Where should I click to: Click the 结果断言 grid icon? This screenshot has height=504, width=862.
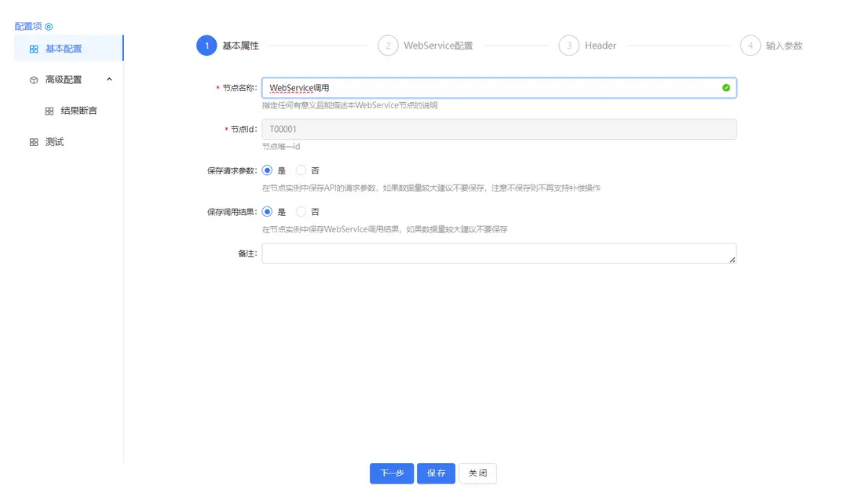click(x=49, y=111)
